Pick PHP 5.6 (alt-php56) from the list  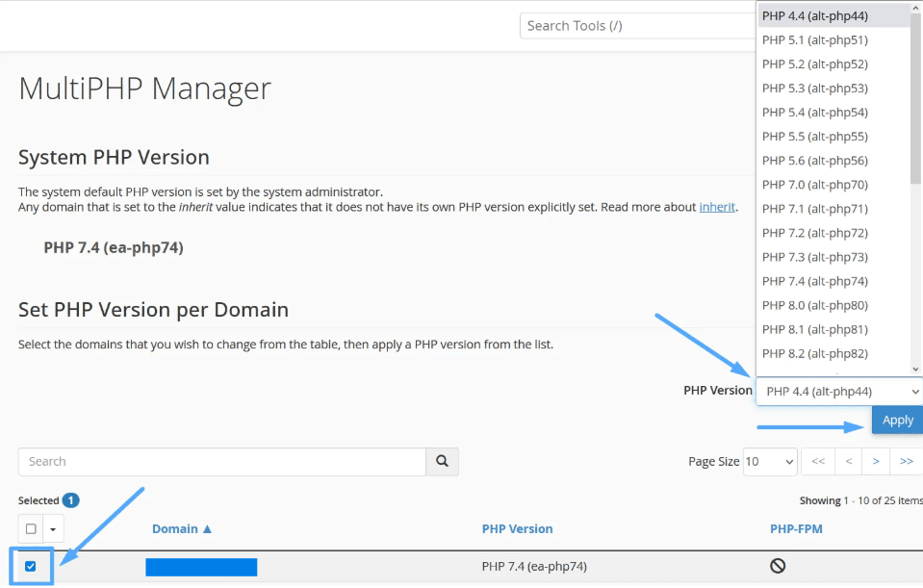pyautogui.click(x=814, y=161)
